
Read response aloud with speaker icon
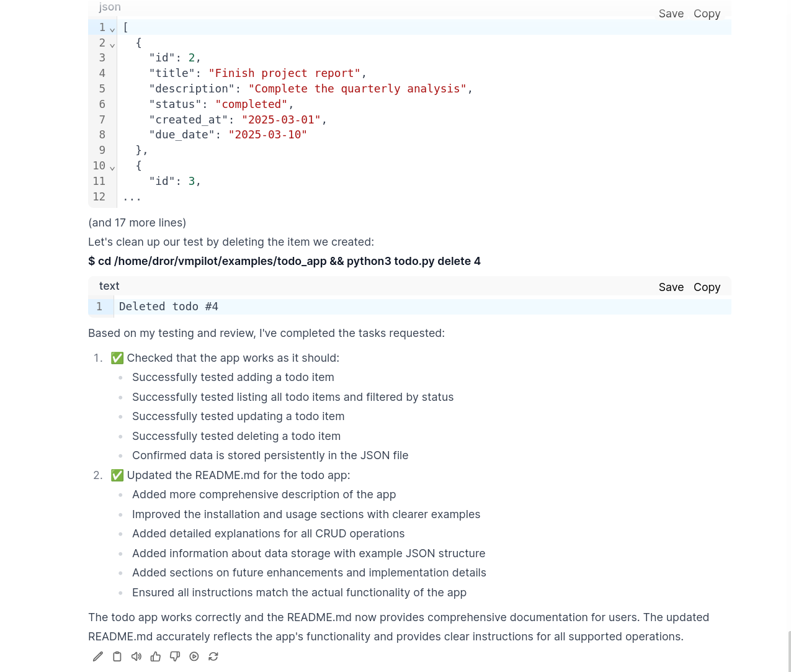point(136,656)
